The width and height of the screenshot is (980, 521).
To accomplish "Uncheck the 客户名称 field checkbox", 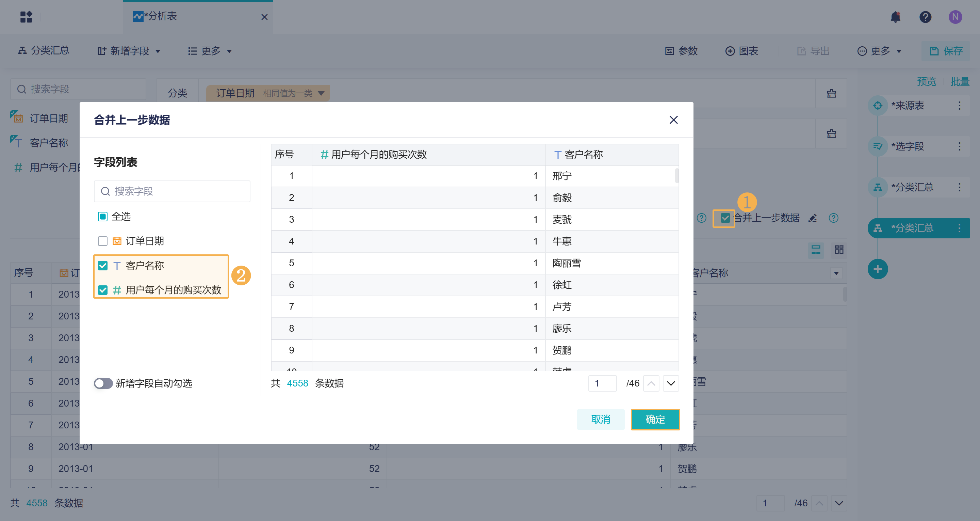I will pos(103,266).
